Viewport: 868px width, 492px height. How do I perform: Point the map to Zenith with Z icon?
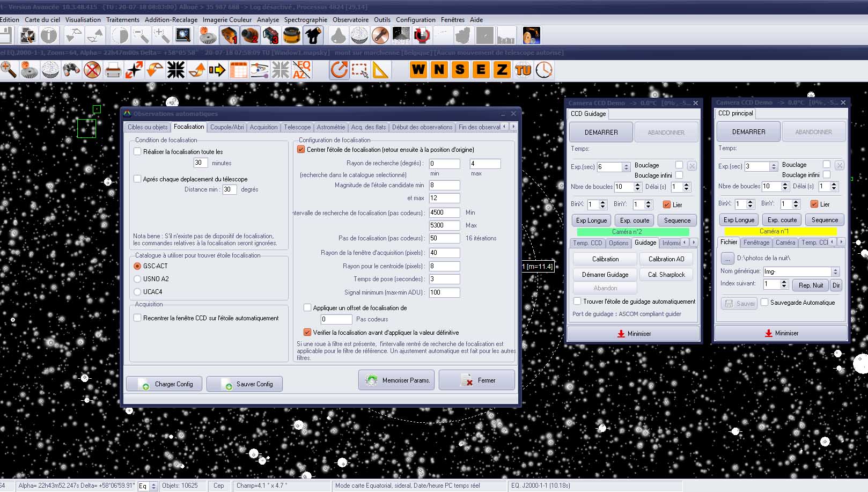click(502, 70)
